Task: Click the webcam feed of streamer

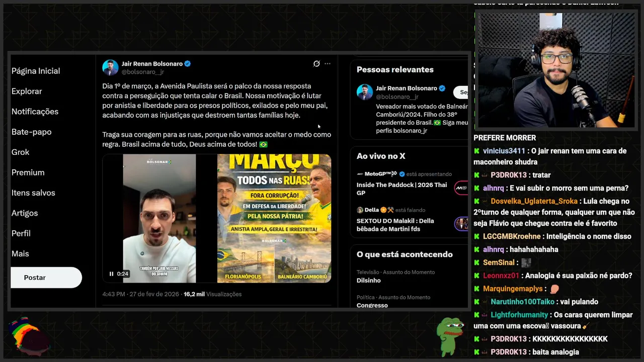Action: tap(556, 69)
